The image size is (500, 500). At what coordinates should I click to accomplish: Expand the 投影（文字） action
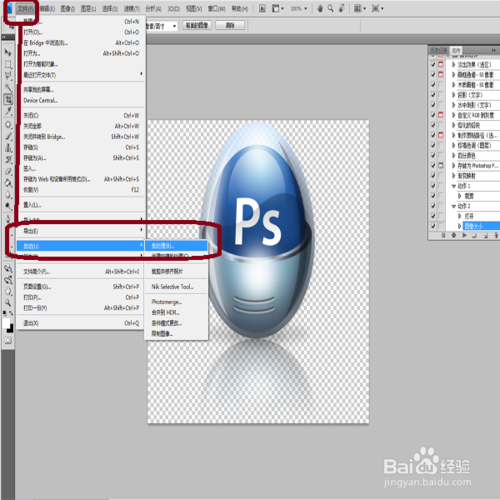[453, 95]
